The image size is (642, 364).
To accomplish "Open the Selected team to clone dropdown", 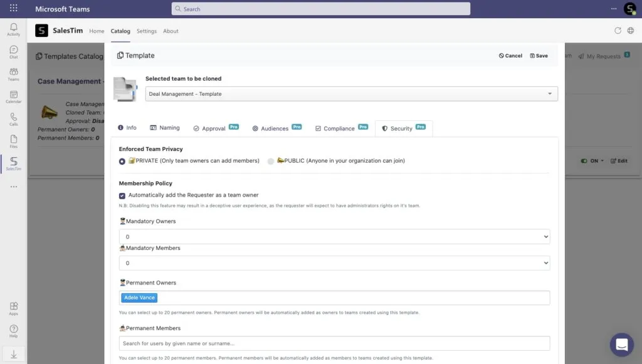I will (x=351, y=93).
